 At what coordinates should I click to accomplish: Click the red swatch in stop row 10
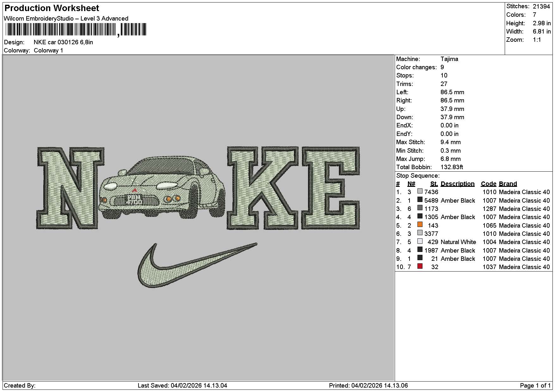[x=420, y=266]
